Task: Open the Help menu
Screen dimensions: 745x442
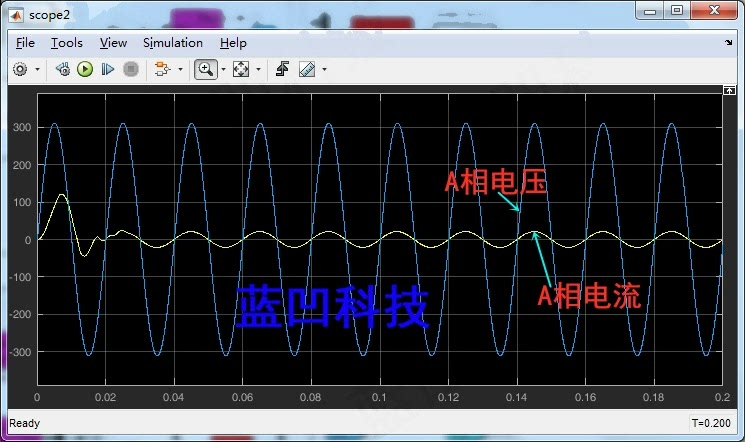Action: 233,43
